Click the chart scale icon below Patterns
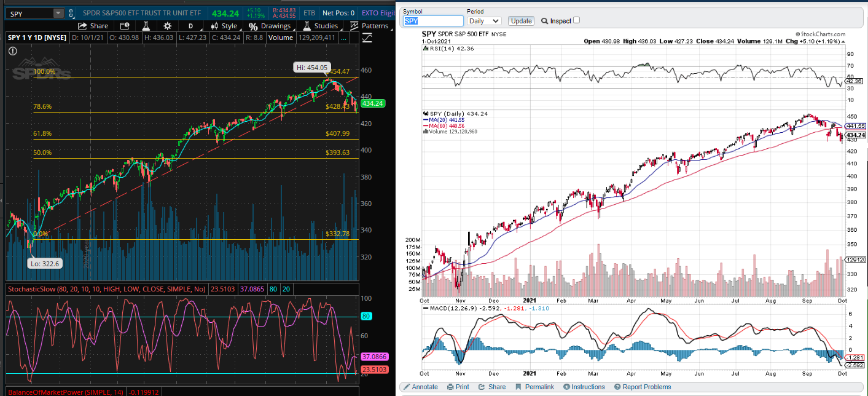The image size is (868, 396). (367, 38)
